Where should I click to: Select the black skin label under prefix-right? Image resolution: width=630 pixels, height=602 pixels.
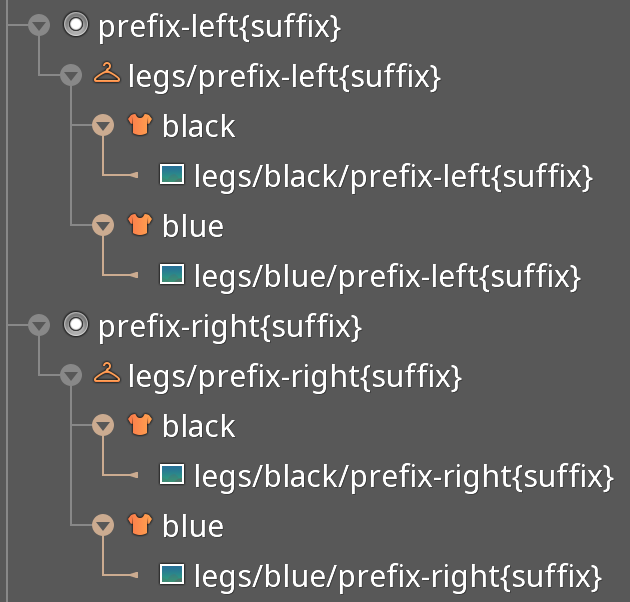pos(198,426)
